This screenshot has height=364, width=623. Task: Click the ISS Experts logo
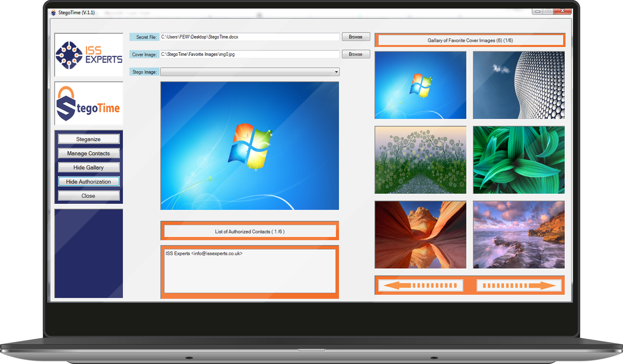coord(89,55)
